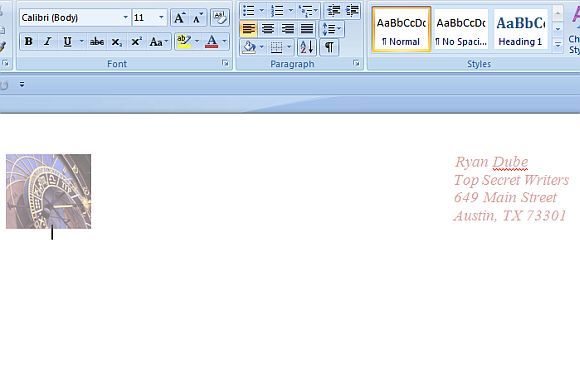Select the Normal style
Image resolution: width=580 pixels, height=392 pixels.
tap(401, 29)
